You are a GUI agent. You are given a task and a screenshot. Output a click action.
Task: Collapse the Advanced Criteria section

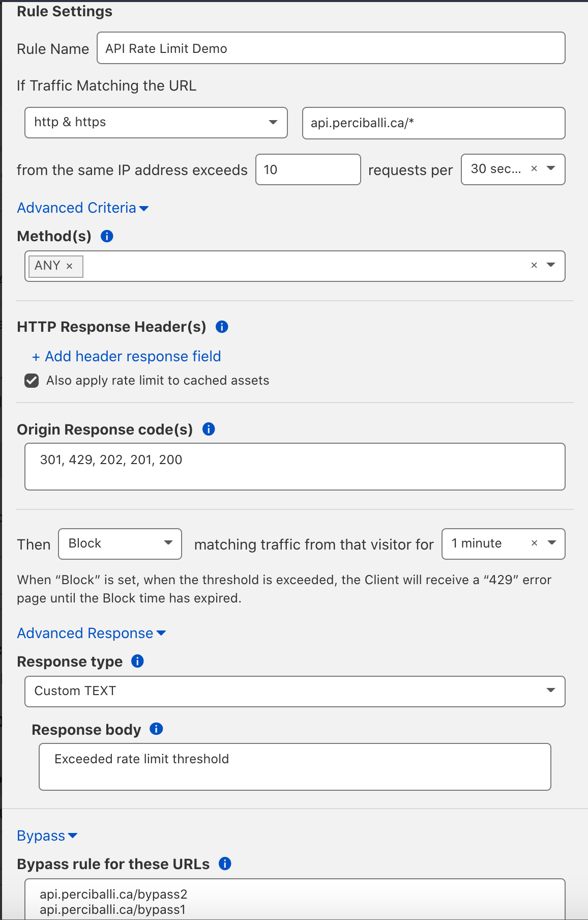[x=82, y=208]
